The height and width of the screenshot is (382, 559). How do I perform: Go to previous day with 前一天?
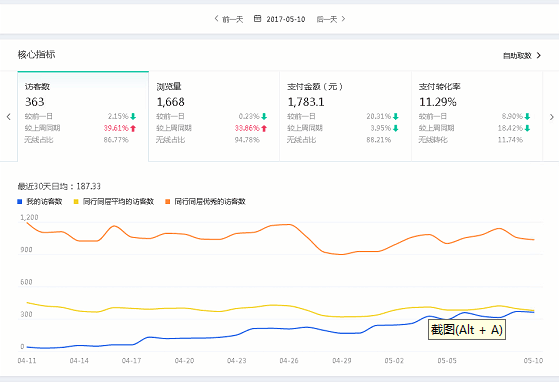click(x=229, y=19)
